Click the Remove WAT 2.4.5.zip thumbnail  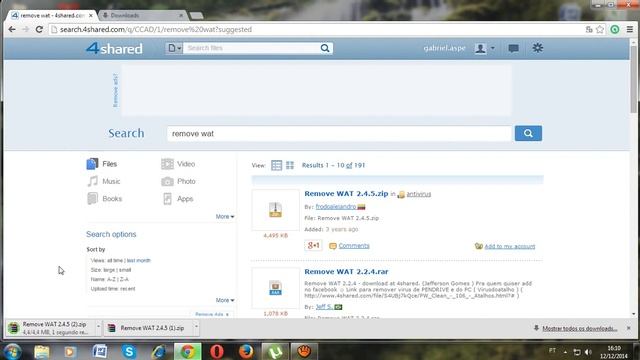tap(276, 210)
